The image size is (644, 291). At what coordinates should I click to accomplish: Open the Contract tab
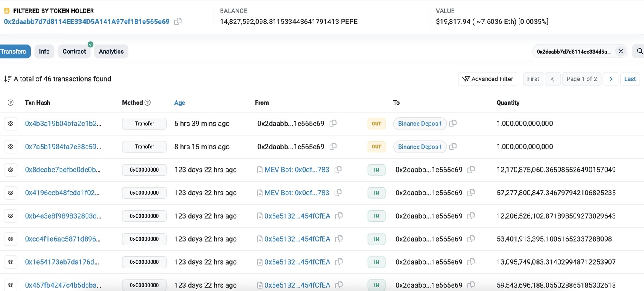point(74,51)
